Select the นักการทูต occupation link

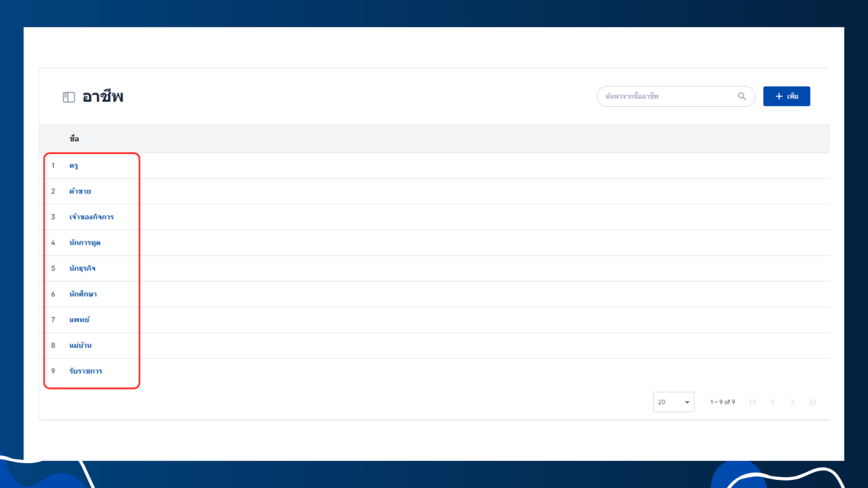(85, 242)
